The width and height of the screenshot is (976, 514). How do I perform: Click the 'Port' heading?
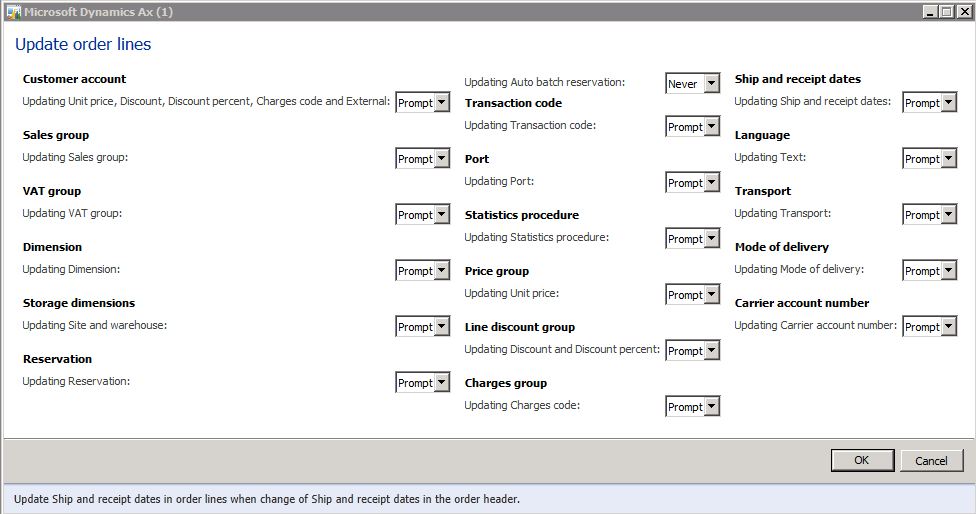(x=477, y=159)
